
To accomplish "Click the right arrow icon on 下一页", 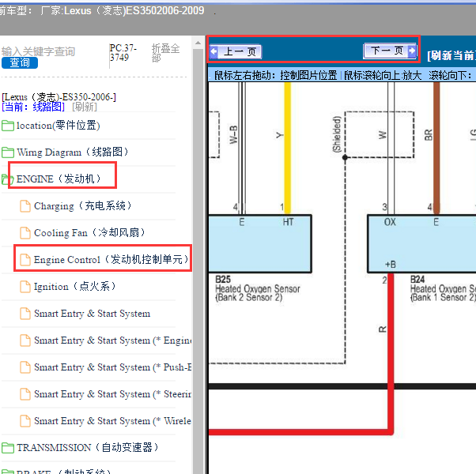I will tap(412, 50).
